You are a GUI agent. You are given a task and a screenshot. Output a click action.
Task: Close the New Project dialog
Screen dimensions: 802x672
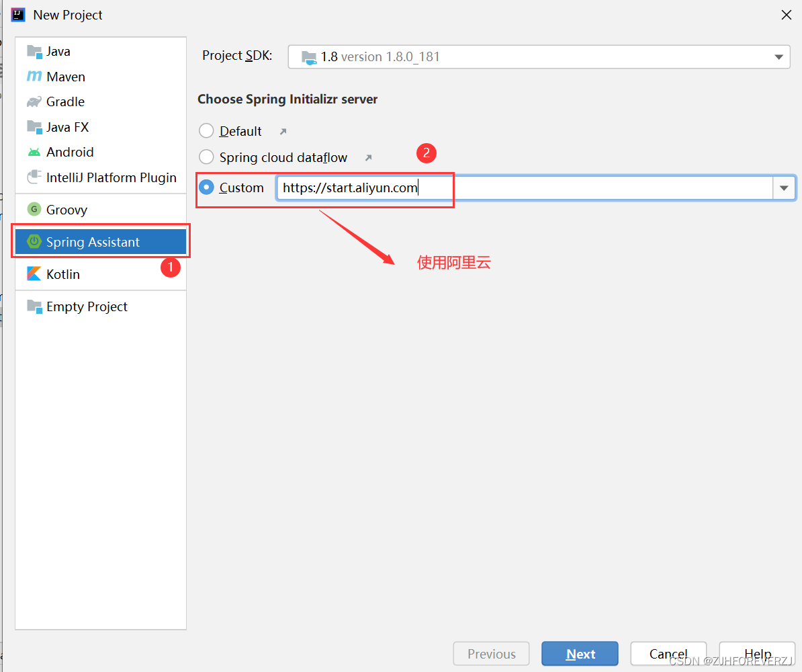click(x=787, y=15)
